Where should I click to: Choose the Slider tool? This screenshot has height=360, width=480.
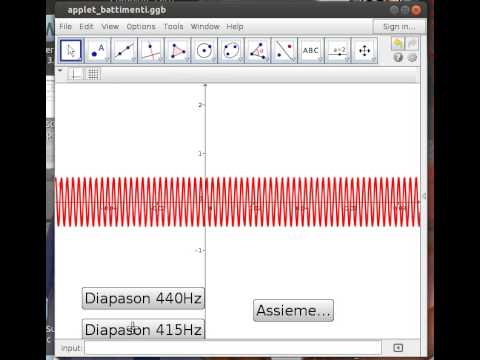coord(338,51)
